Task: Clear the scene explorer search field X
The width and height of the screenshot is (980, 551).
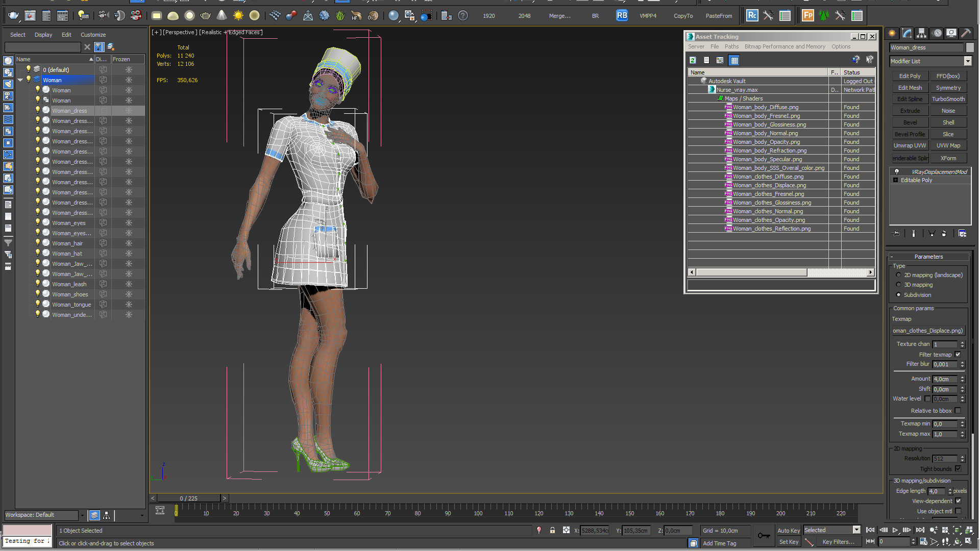Action: coord(87,47)
